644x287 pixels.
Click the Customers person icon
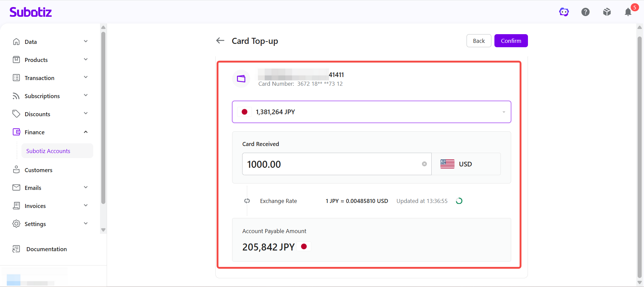tap(16, 169)
